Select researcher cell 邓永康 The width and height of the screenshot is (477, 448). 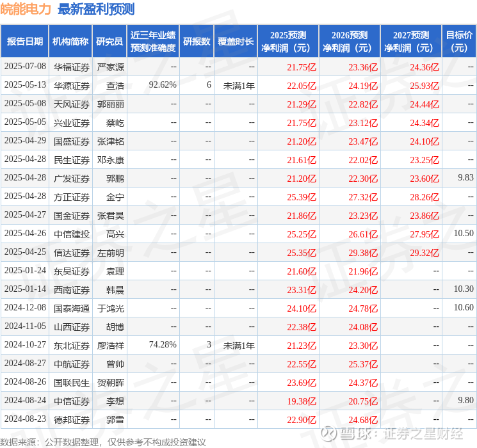(x=111, y=160)
